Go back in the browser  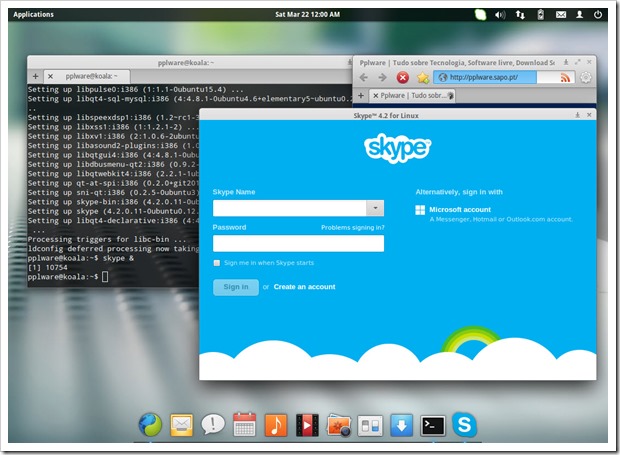tap(363, 77)
